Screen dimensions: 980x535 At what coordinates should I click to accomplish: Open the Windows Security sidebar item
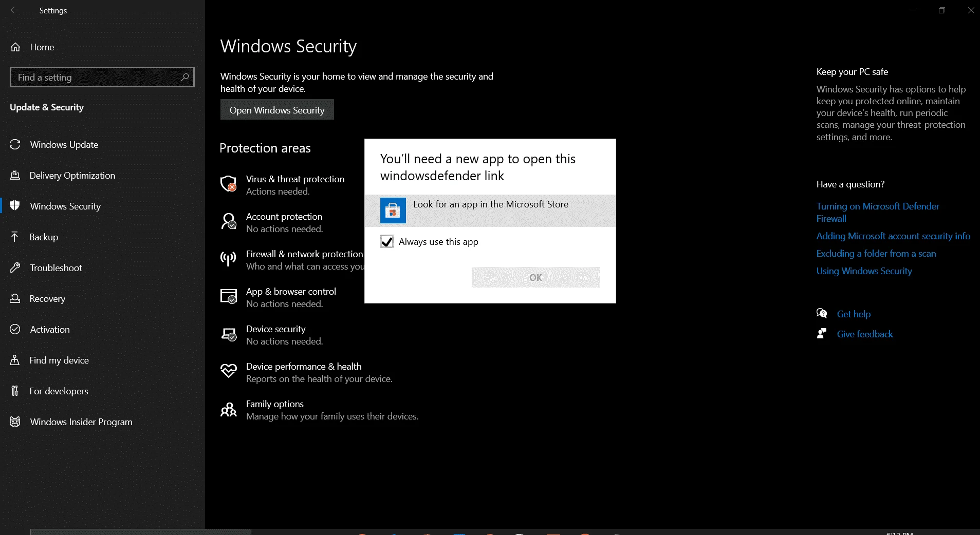pyautogui.click(x=103, y=206)
